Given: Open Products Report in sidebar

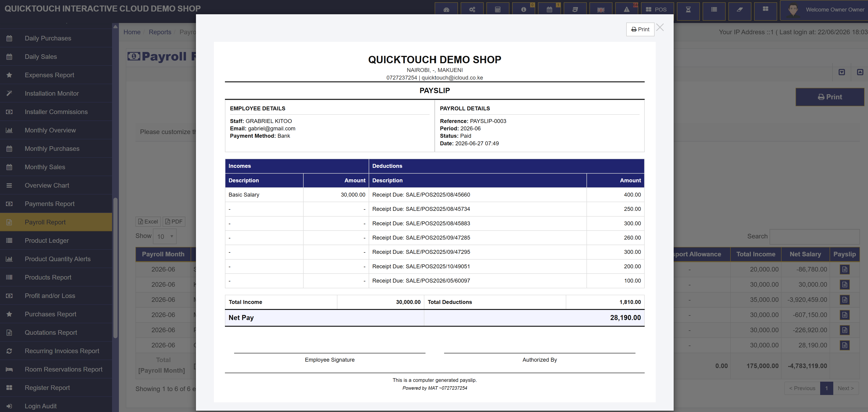Looking at the screenshot, I should pos(56,278).
